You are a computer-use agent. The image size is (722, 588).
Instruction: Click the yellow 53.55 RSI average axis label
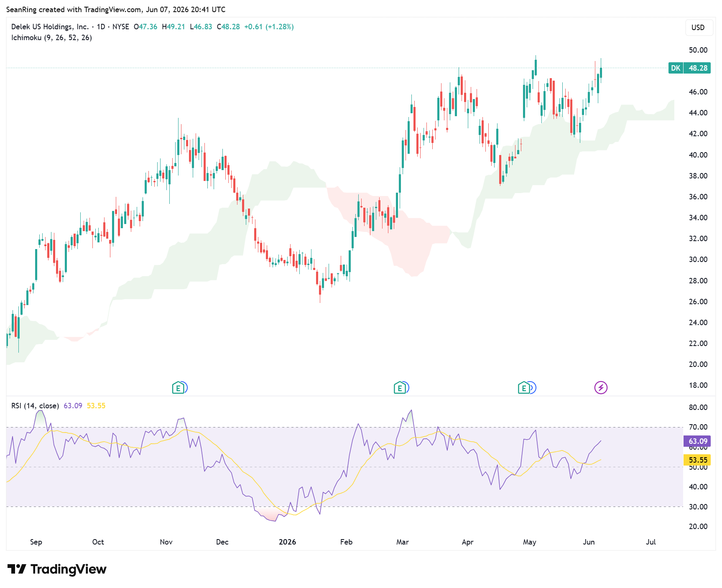click(x=697, y=460)
